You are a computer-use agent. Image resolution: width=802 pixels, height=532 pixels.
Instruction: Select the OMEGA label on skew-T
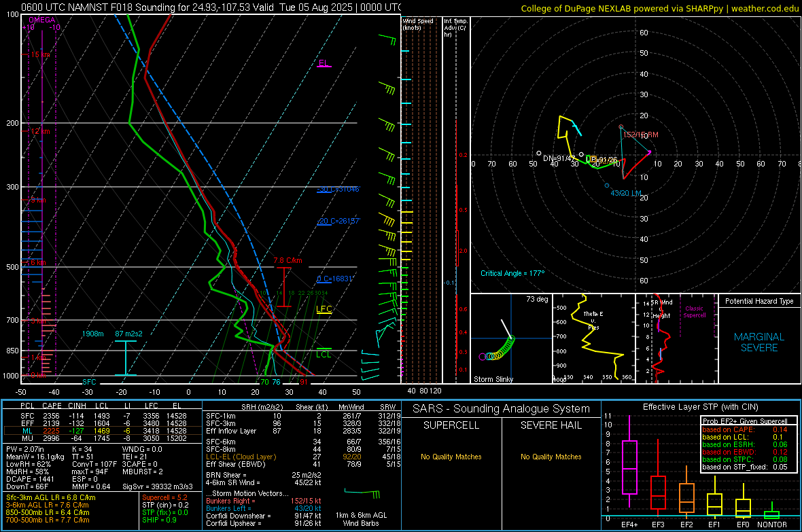point(42,20)
